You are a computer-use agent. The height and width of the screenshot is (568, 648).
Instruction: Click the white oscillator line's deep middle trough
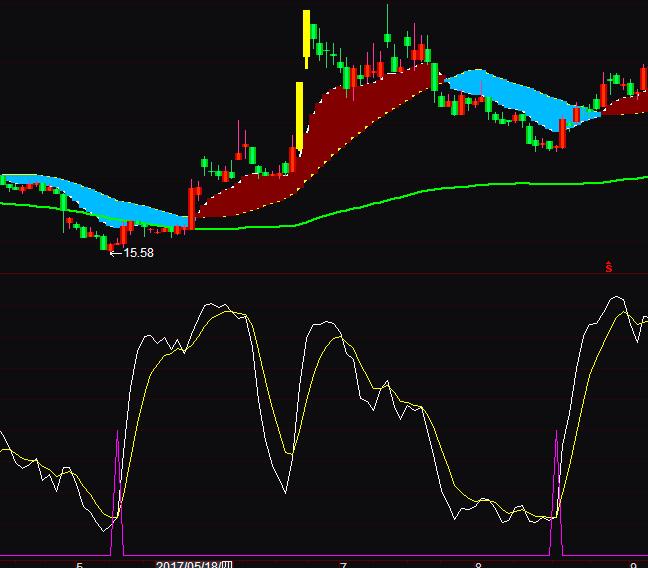285,491
